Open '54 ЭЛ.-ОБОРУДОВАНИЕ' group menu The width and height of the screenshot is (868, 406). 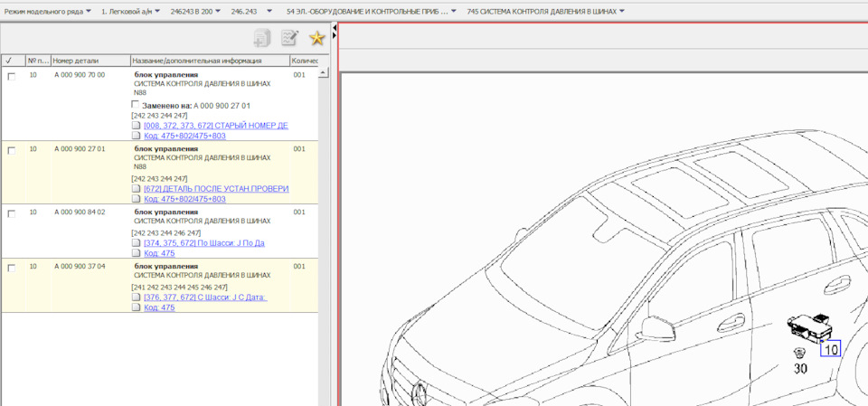371,12
